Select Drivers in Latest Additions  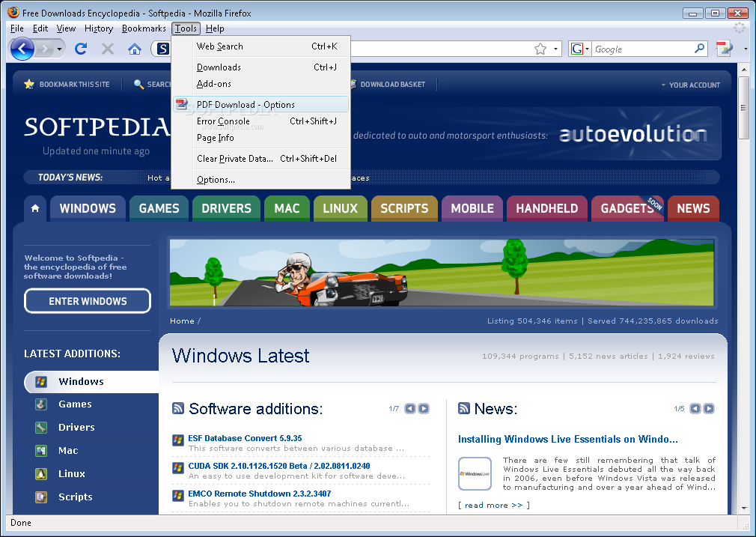point(76,428)
